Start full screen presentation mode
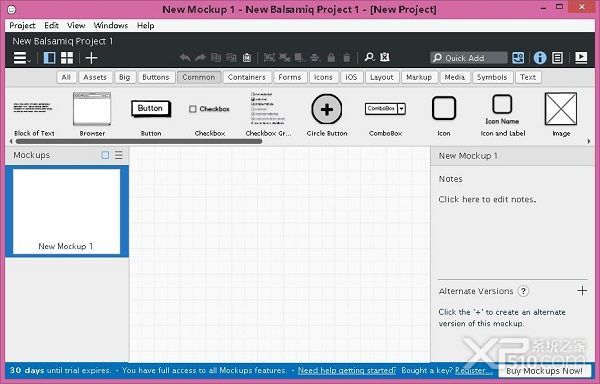 (x=581, y=58)
